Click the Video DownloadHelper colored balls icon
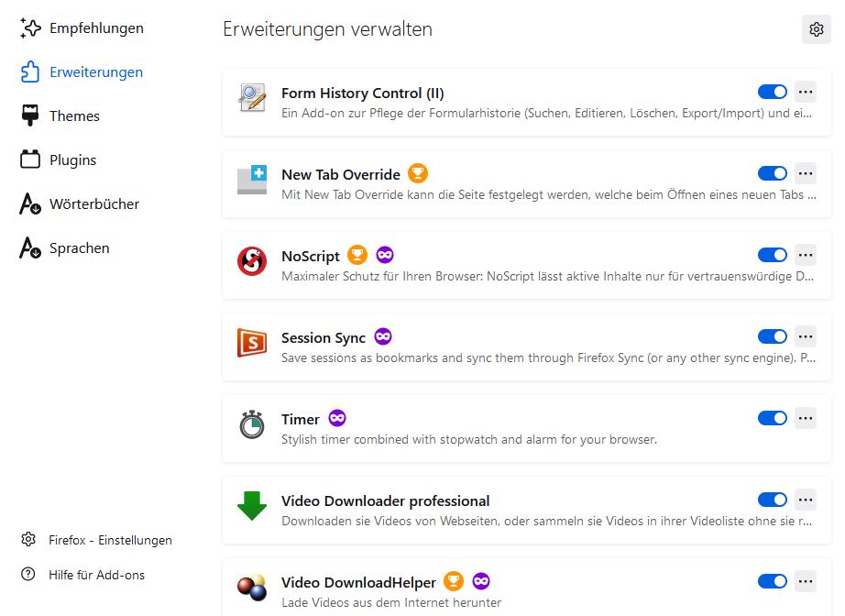 pos(252,588)
